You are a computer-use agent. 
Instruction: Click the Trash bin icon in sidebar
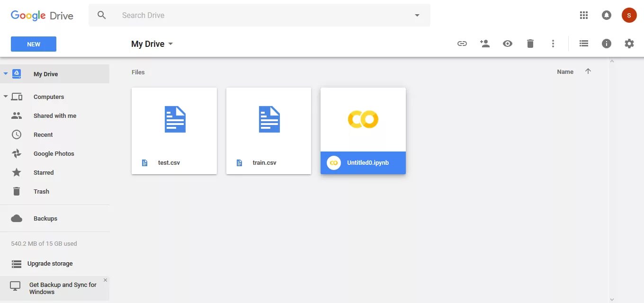17,191
